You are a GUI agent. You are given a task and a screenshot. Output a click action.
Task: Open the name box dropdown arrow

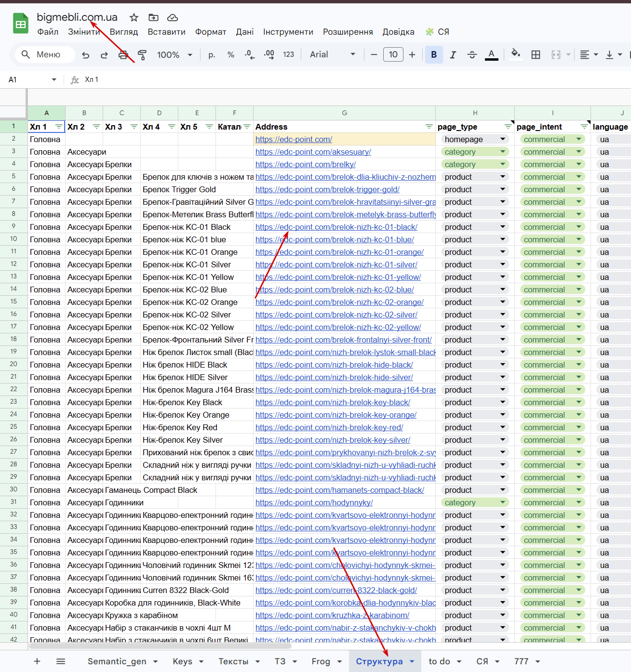pyautogui.click(x=54, y=80)
